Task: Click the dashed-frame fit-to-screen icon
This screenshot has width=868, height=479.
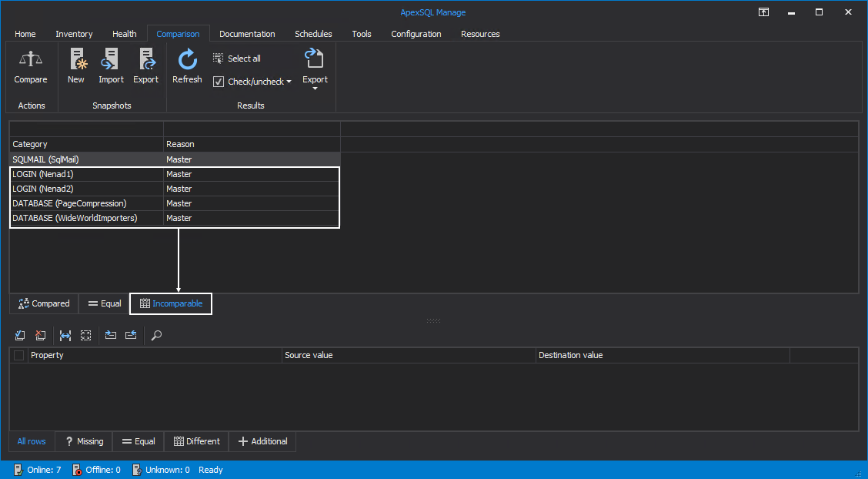Action: pyautogui.click(x=86, y=335)
